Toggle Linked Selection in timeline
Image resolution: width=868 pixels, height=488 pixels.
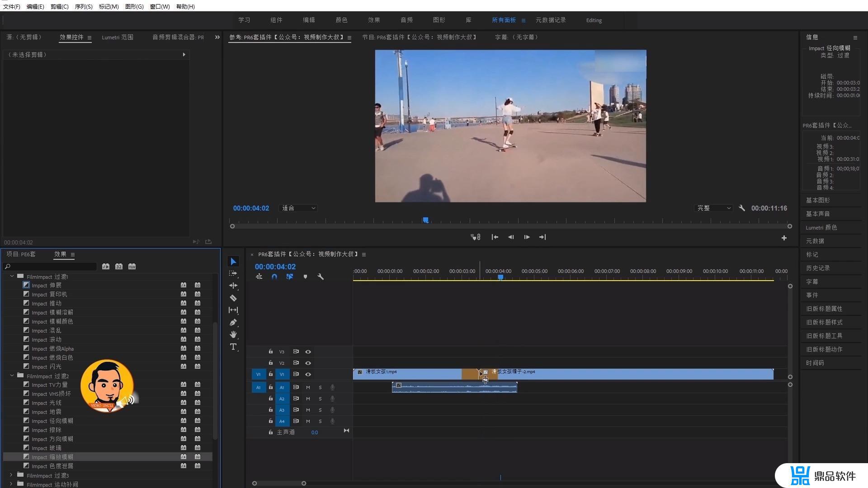click(x=290, y=277)
